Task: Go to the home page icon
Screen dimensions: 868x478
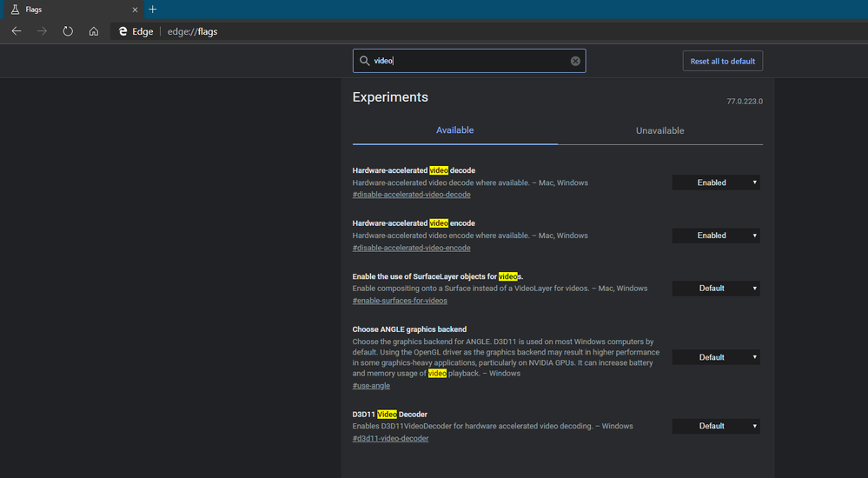Action: (94, 31)
